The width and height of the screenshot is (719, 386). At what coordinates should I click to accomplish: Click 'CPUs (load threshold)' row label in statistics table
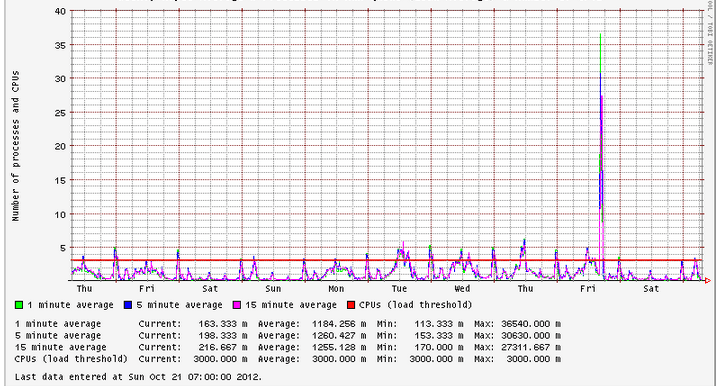(x=71, y=359)
